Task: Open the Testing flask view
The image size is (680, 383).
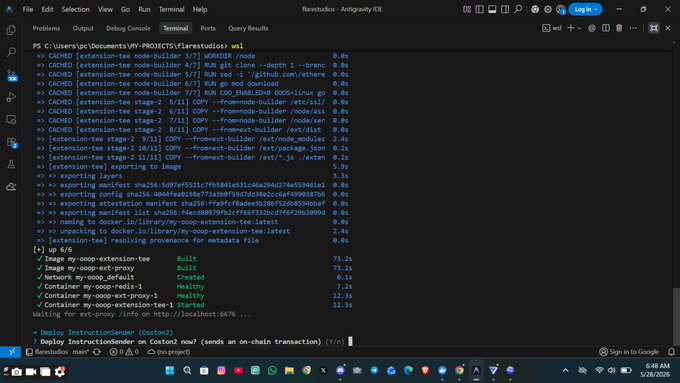Action: (x=11, y=164)
